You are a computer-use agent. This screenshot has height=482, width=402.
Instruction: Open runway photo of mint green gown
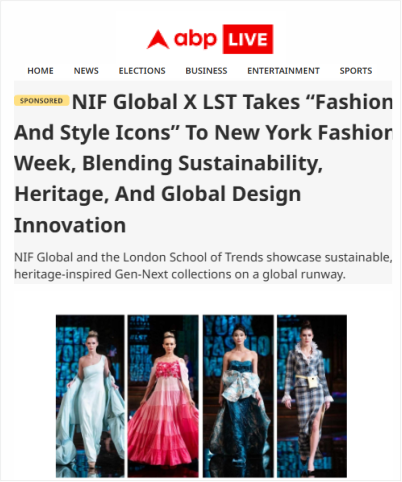[90, 396]
